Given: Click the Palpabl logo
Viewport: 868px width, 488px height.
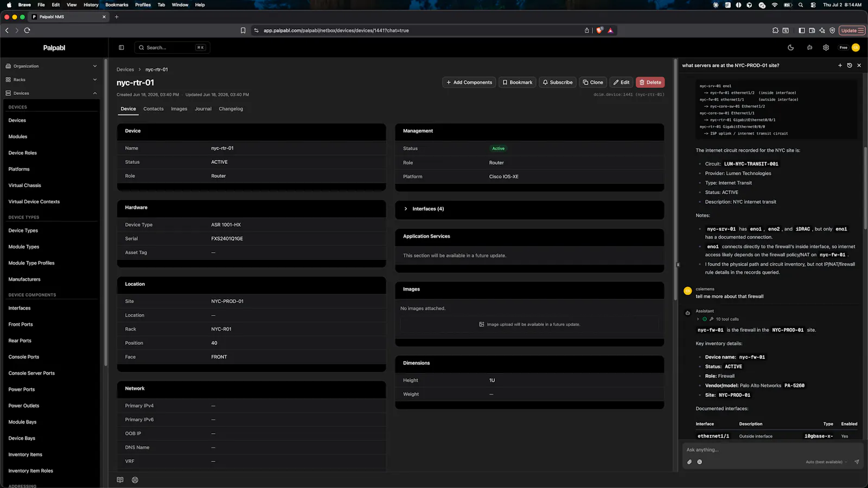Looking at the screenshot, I should pyautogui.click(x=54, y=48).
